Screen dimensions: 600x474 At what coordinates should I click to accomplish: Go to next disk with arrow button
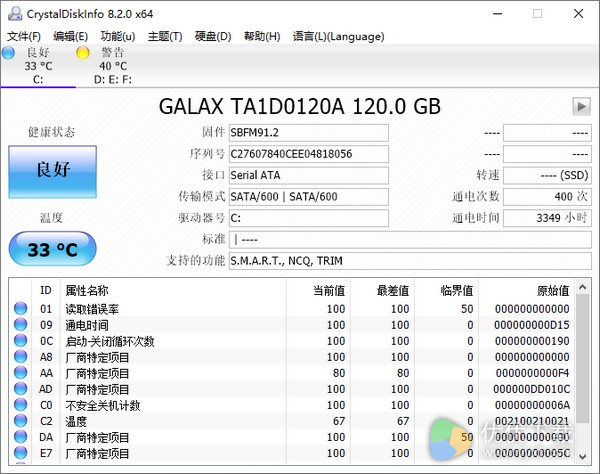pyautogui.click(x=581, y=106)
